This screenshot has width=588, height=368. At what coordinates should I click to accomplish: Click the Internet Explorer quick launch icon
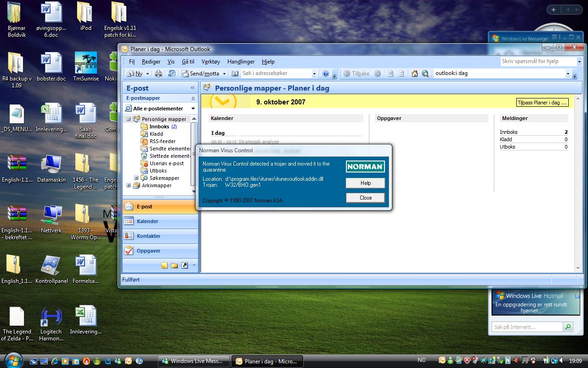click(x=55, y=361)
